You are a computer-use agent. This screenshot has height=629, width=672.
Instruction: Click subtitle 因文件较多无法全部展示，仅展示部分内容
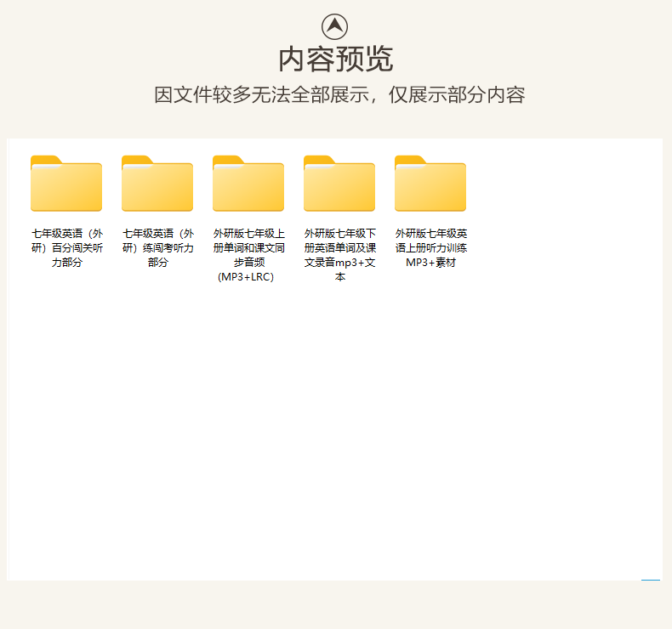pyautogui.click(x=339, y=94)
